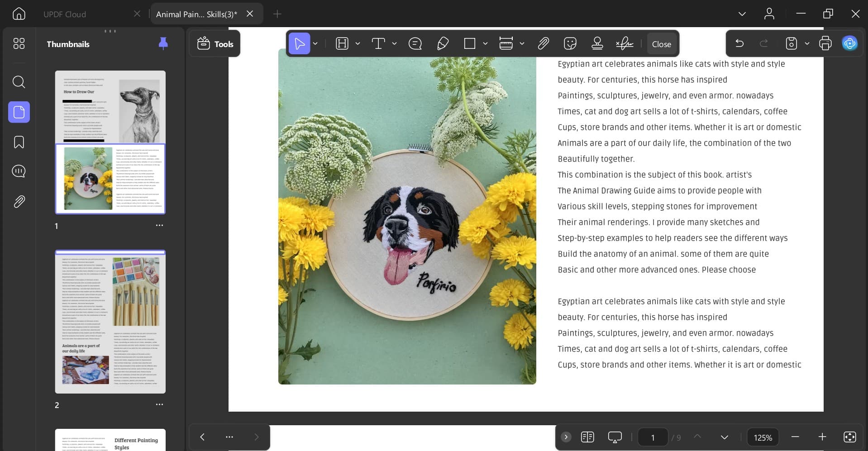
Task: Open the signature tool
Action: click(625, 44)
